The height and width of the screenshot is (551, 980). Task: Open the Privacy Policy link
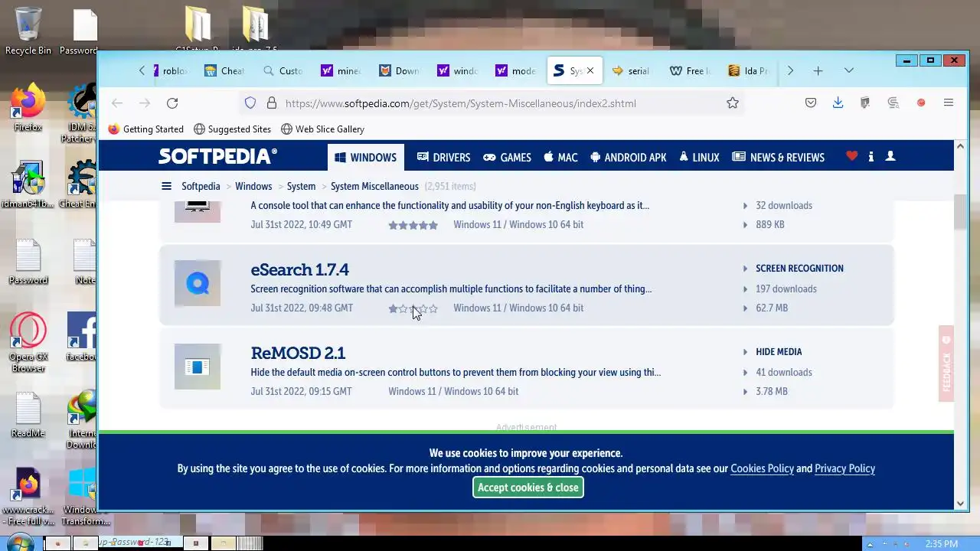pos(844,468)
